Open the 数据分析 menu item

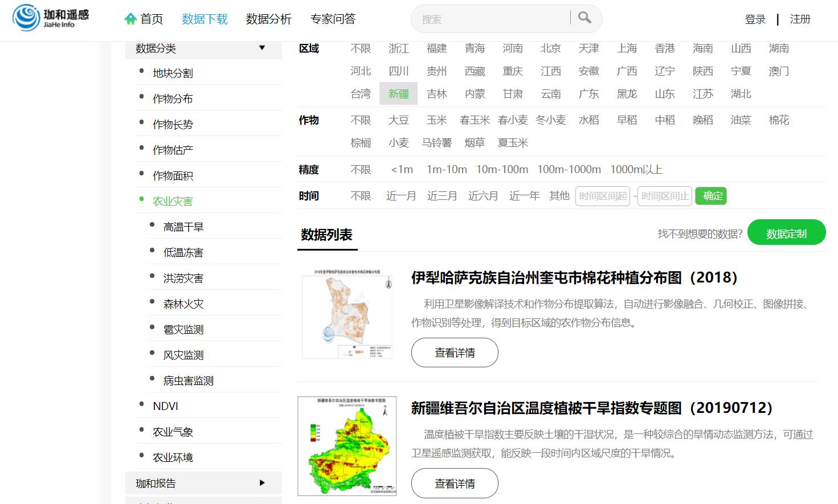click(268, 19)
